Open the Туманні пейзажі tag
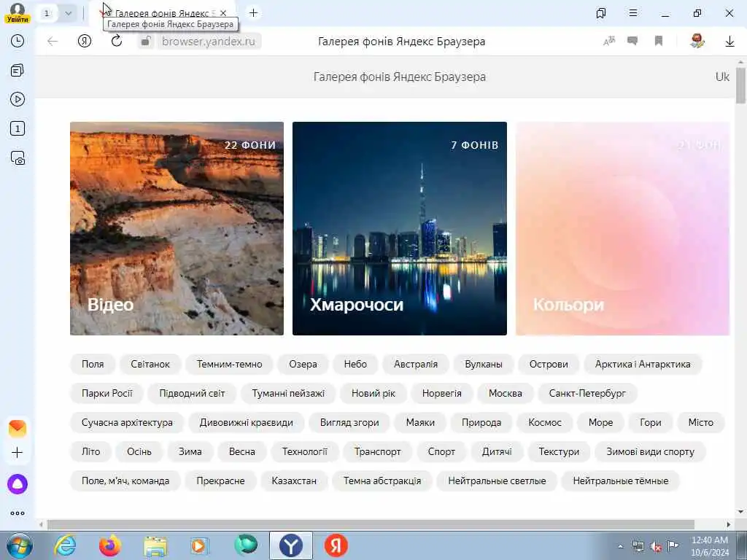Image resolution: width=747 pixels, height=560 pixels. [x=288, y=393]
